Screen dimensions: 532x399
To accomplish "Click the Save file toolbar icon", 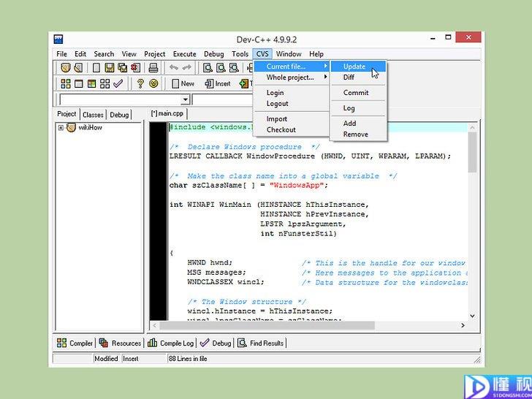I will click(x=109, y=68).
